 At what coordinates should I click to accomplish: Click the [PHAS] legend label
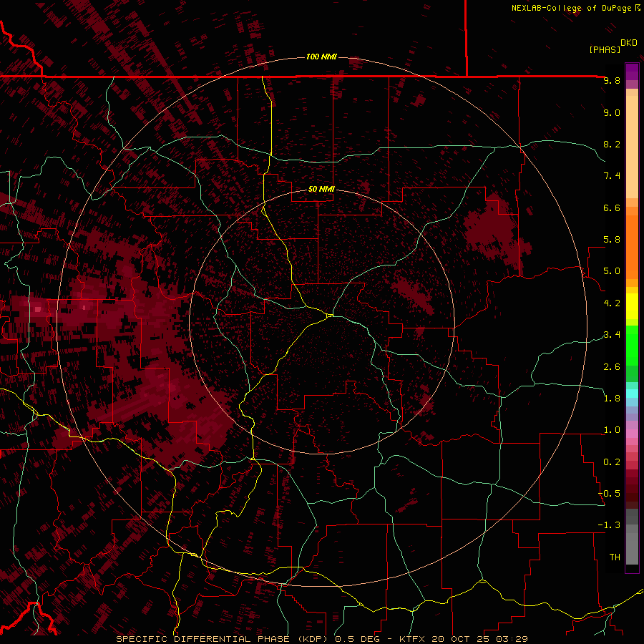click(x=605, y=49)
